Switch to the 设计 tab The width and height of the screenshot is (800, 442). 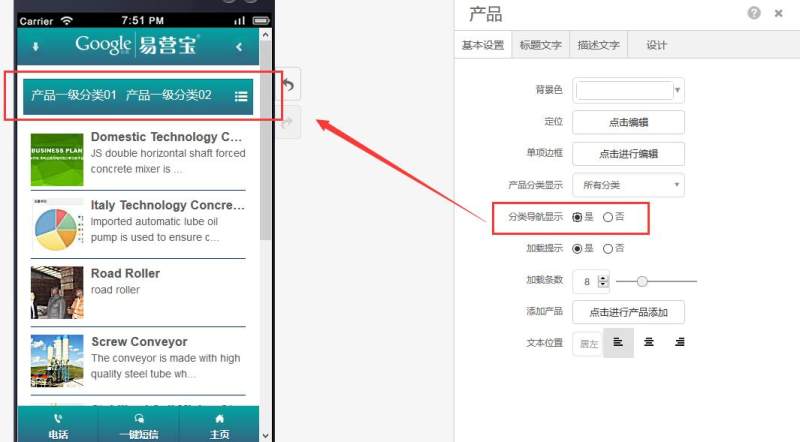[x=656, y=45]
